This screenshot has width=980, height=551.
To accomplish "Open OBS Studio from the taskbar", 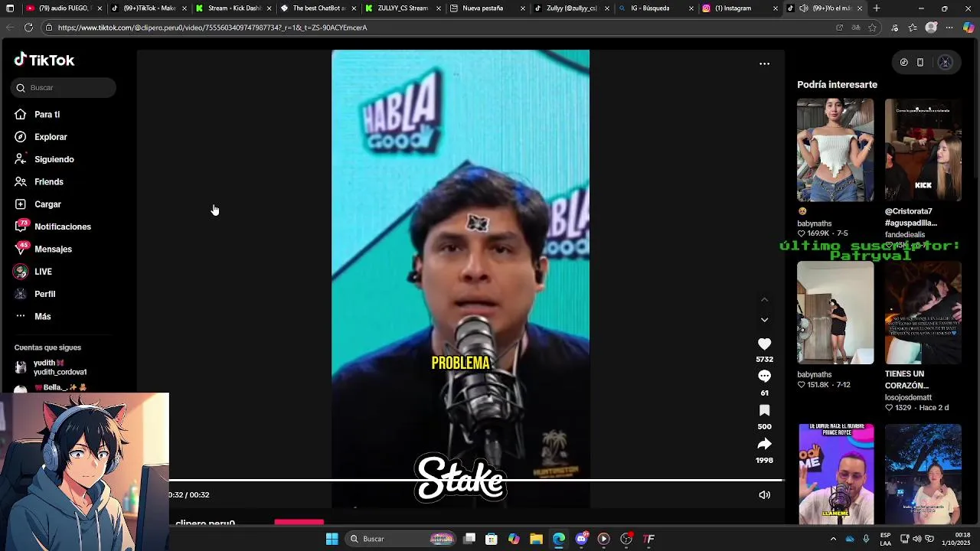I will 626,539.
